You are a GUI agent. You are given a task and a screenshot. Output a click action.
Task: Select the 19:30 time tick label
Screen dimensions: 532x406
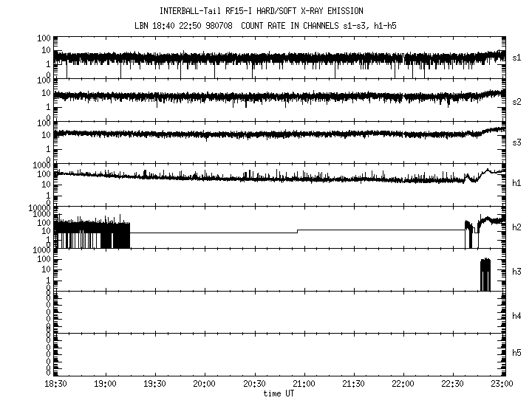154,385
